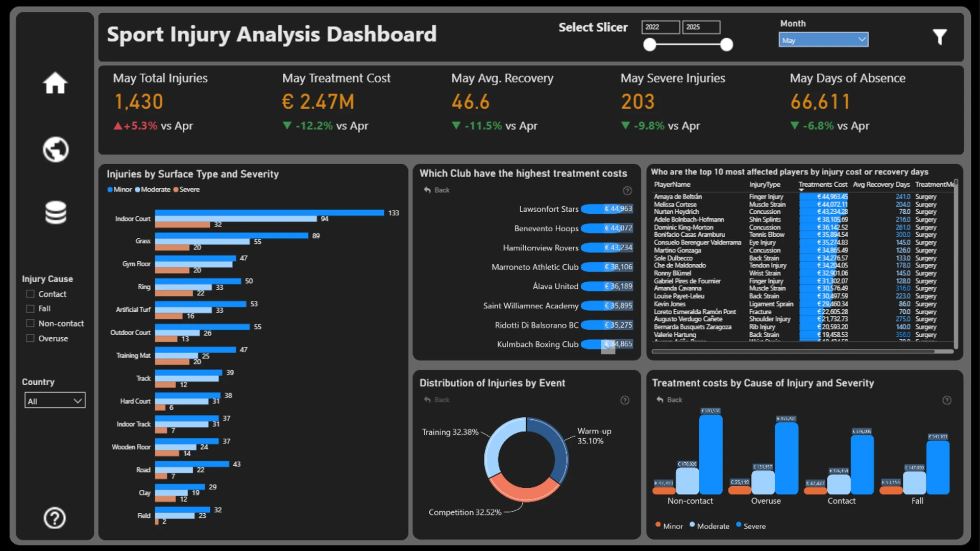The width and height of the screenshot is (980, 551).
Task: Expand the Month dropdown showing May
Action: pos(823,40)
